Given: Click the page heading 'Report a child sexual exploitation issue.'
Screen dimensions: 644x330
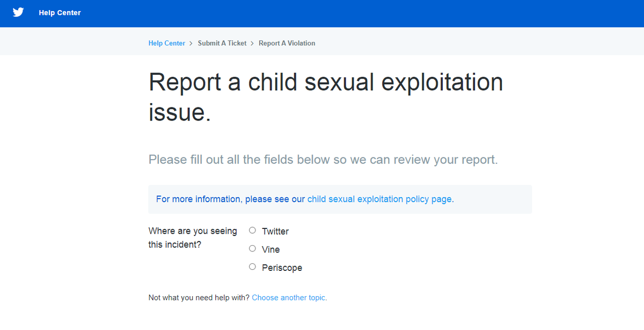Looking at the screenshot, I should click(326, 97).
